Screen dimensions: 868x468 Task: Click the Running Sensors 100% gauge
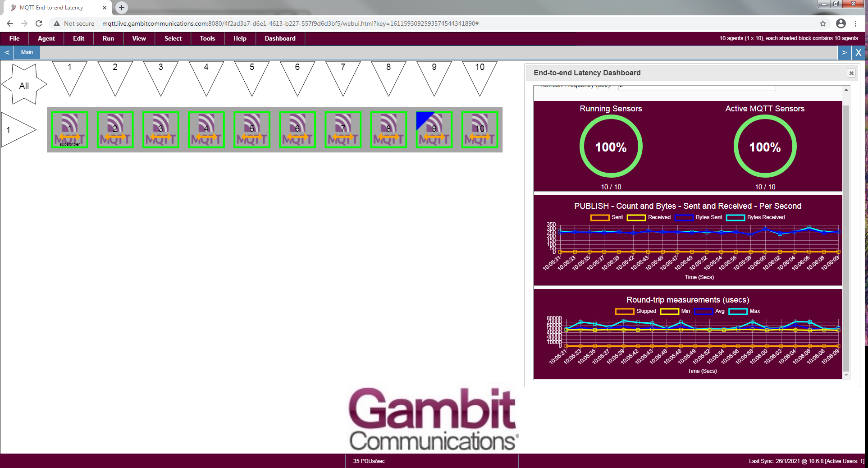tap(611, 147)
